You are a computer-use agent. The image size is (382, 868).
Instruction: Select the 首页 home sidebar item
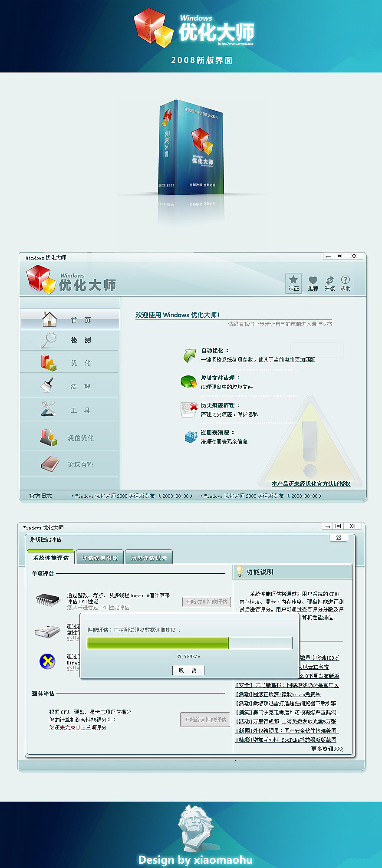click(x=70, y=319)
